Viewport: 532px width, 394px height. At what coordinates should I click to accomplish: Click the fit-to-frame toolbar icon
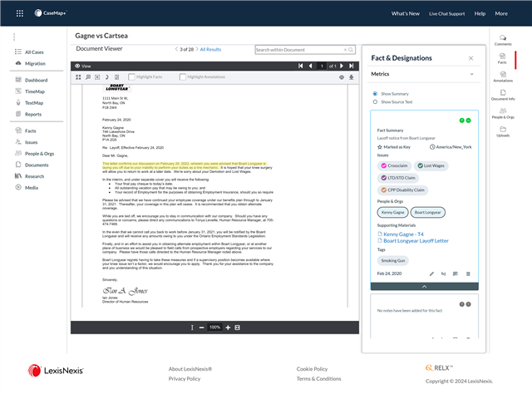click(x=97, y=77)
